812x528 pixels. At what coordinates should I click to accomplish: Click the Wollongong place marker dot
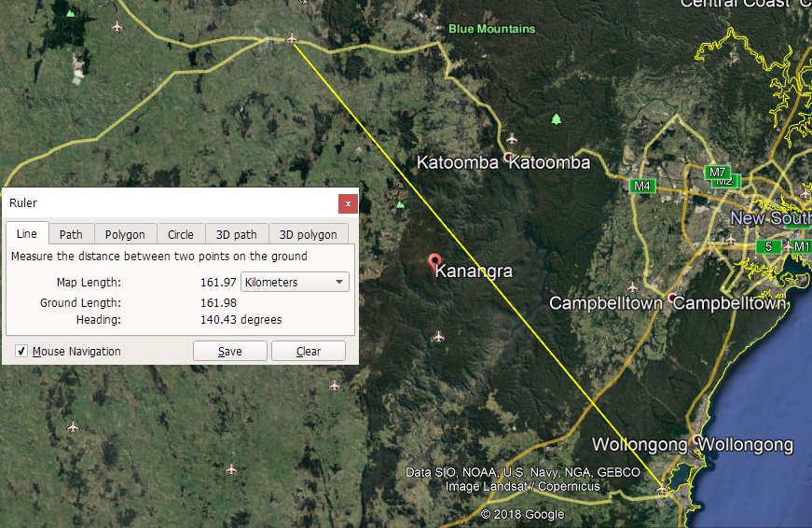[x=697, y=440]
